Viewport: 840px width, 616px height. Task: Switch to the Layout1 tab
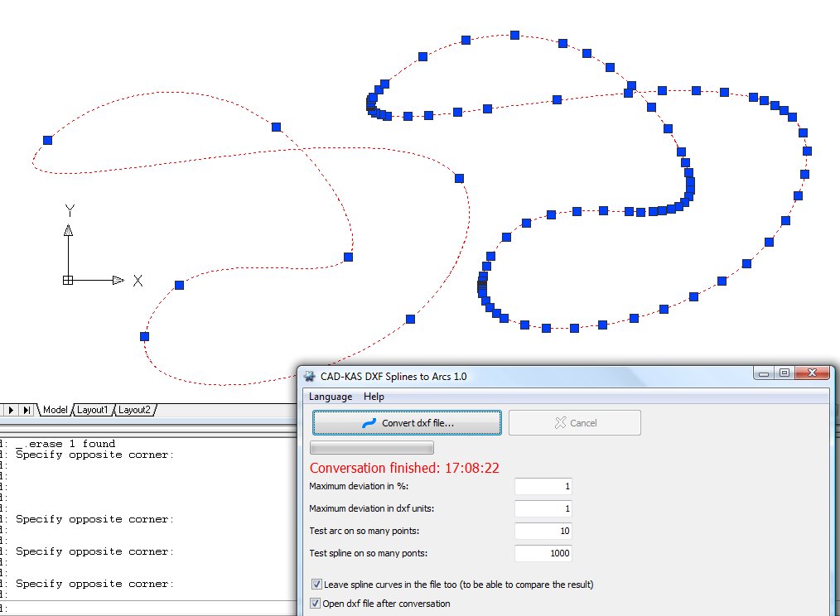click(x=93, y=410)
